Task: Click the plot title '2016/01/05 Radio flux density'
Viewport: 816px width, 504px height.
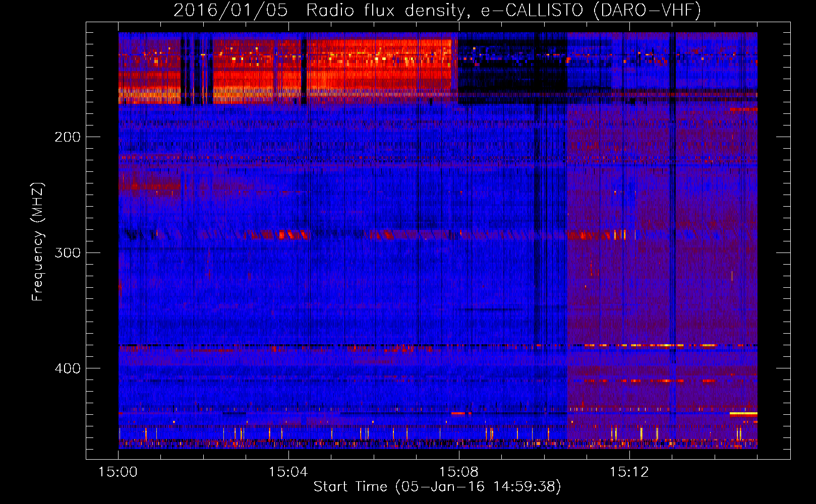Action: [437, 10]
